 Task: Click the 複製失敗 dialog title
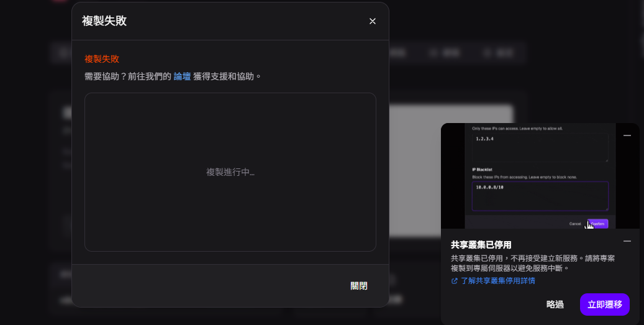tap(104, 21)
